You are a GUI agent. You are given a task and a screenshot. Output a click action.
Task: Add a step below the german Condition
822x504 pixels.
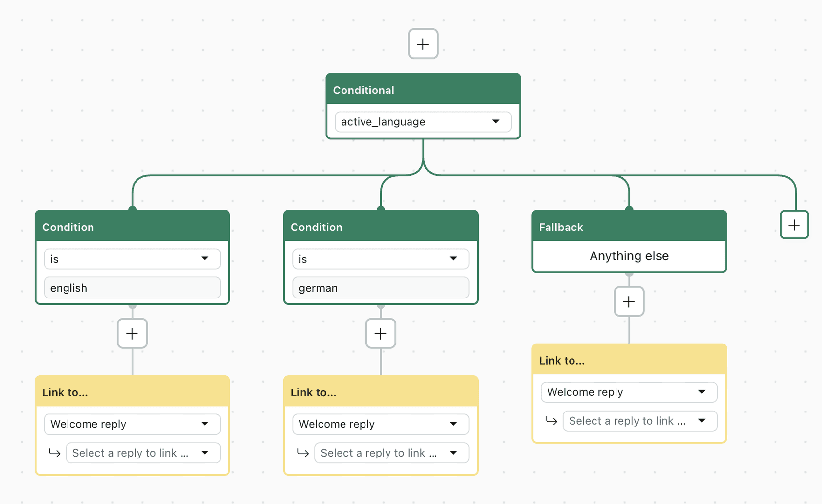tap(380, 333)
